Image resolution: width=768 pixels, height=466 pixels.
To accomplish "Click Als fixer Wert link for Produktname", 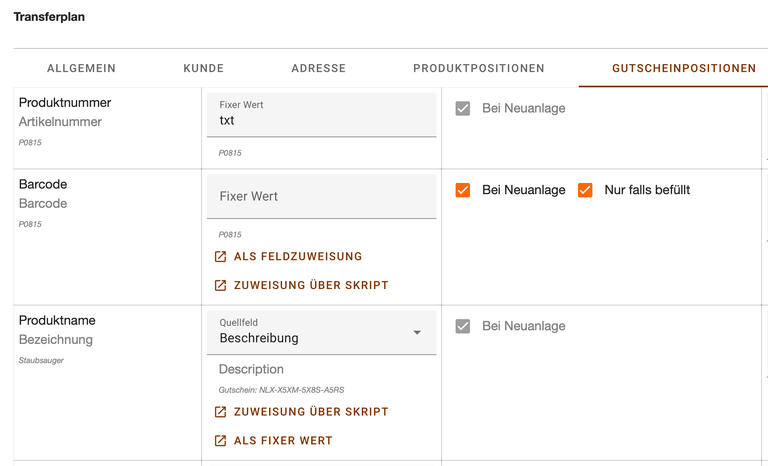I will click(x=283, y=441).
